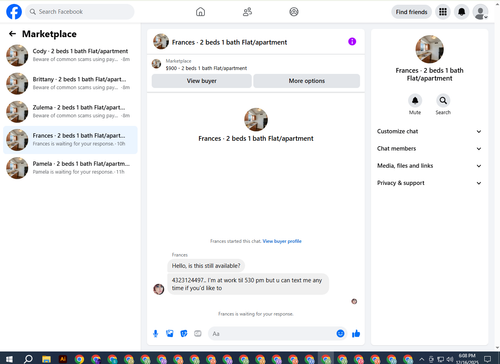Click in Search Facebook field
Image resolution: width=500 pixels, height=364 pixels.
coord(80,12)
